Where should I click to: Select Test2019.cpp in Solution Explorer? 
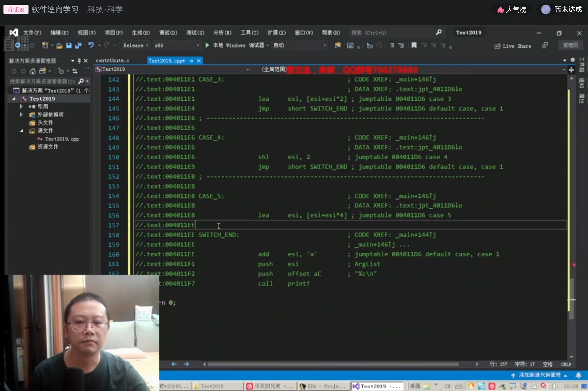point(62,139)
